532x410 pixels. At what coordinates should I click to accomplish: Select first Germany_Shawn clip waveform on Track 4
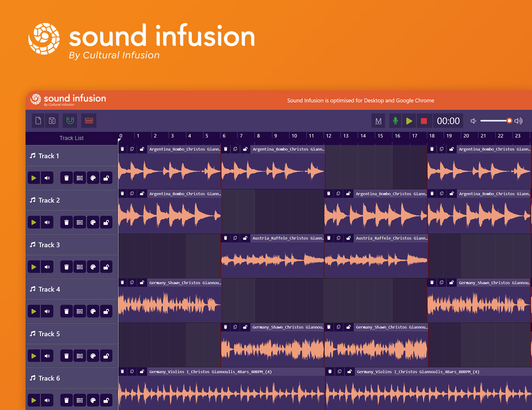coord(170,304)
